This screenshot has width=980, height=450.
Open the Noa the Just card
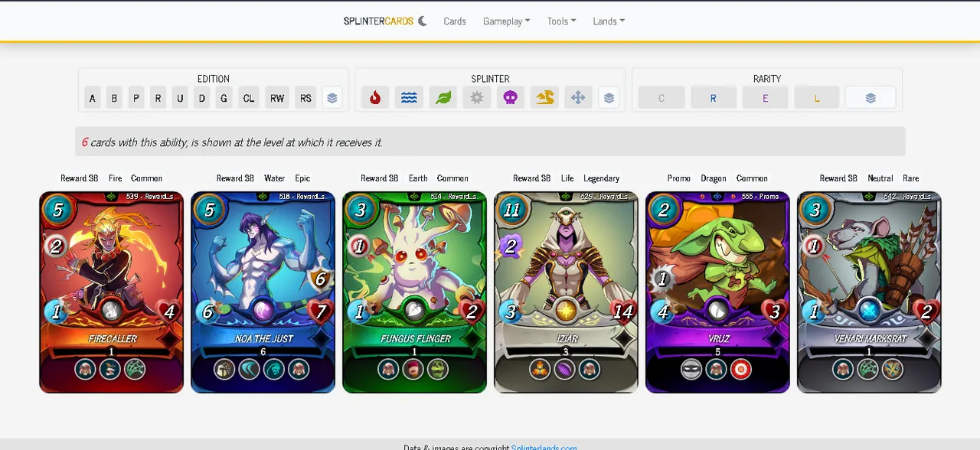[x=263, y=292]
